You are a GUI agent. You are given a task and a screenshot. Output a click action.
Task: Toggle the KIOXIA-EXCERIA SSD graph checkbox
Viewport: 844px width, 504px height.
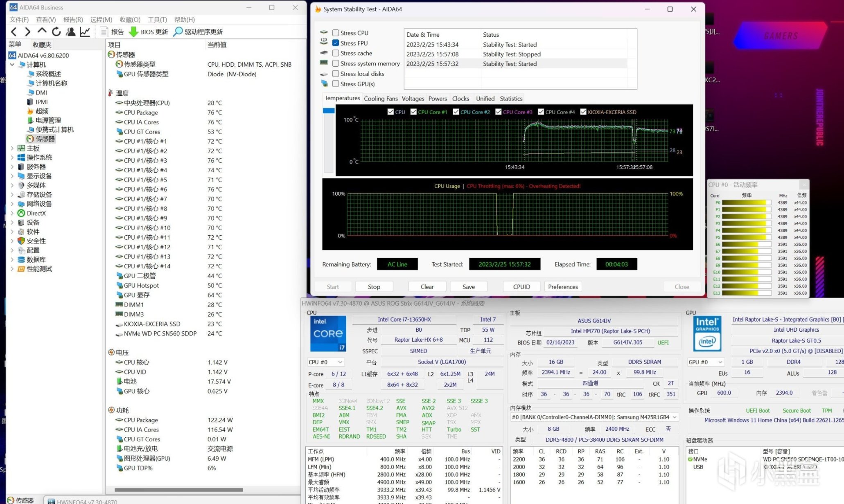tap(583, 112)
